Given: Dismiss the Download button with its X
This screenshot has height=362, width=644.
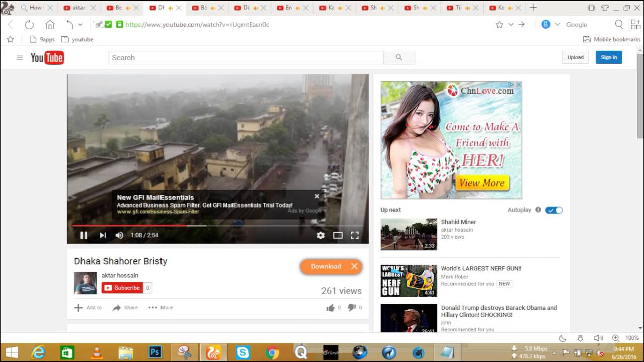Looking at the screenshot, I should pyautogui.click(x=354, y=266).
